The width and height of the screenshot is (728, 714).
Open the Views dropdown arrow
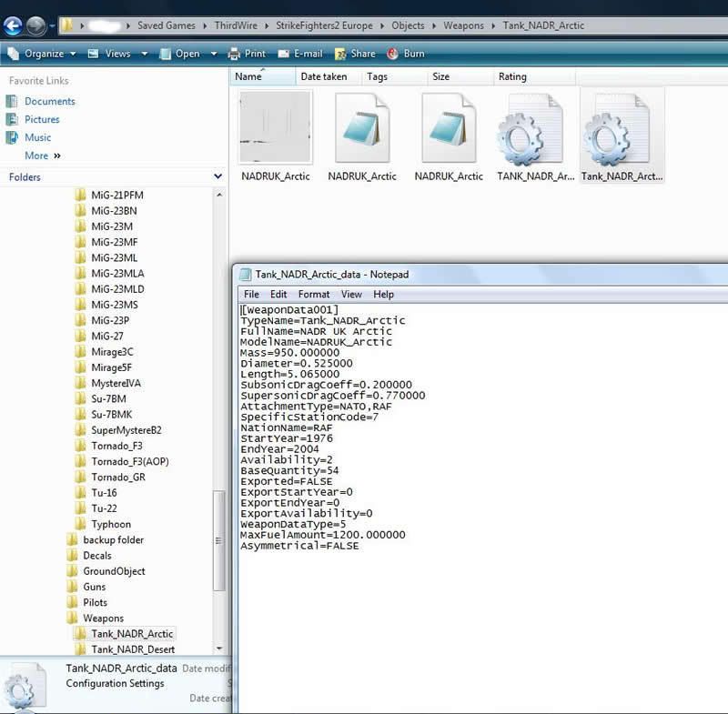(145, 54)
